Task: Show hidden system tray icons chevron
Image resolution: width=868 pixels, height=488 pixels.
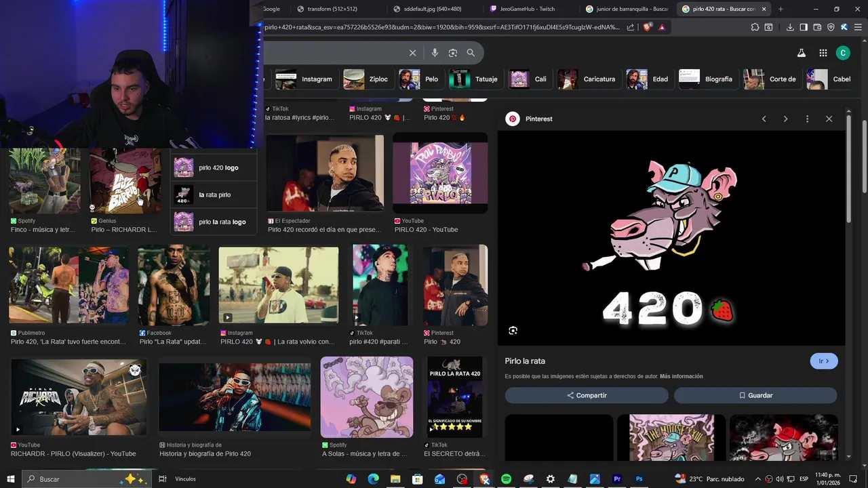Action: click(x=758, y=479)
